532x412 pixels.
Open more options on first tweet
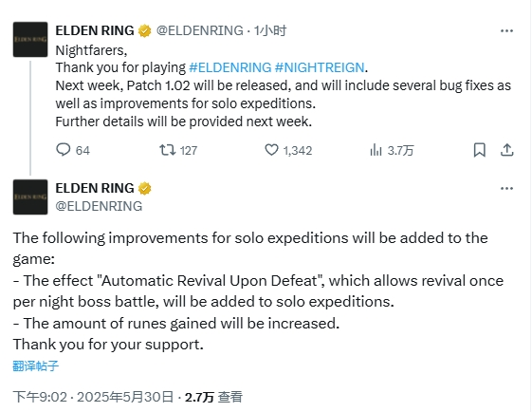pos(506,31)
